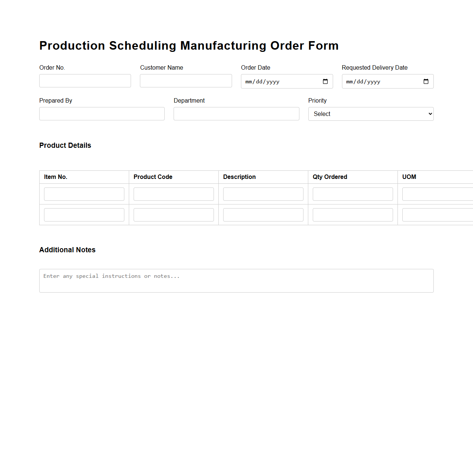Click the Customer Name input field
473x476 pixels.
pos(185,80)
